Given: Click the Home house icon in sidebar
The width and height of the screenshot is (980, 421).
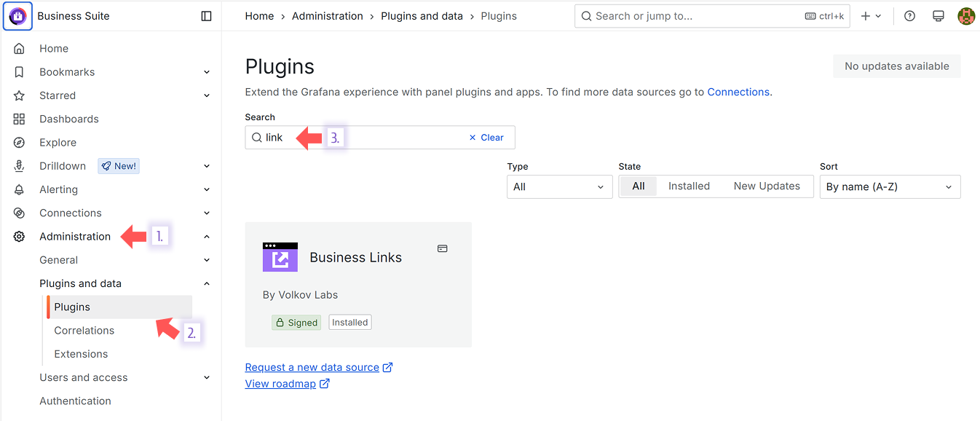Looking at the screenshot, I should [19, 49].
